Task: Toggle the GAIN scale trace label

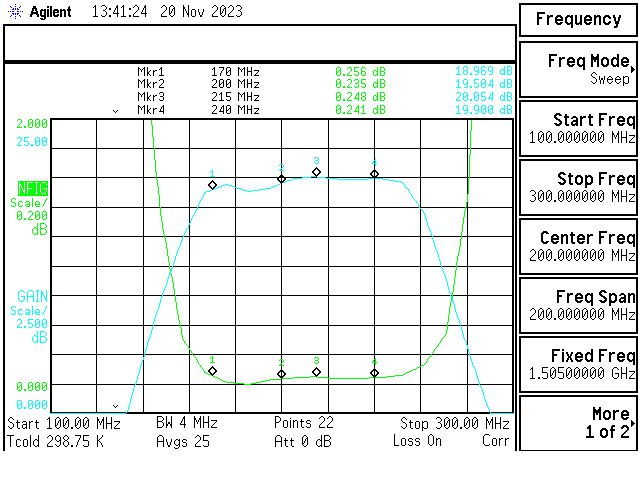Action: pos(32,296)
